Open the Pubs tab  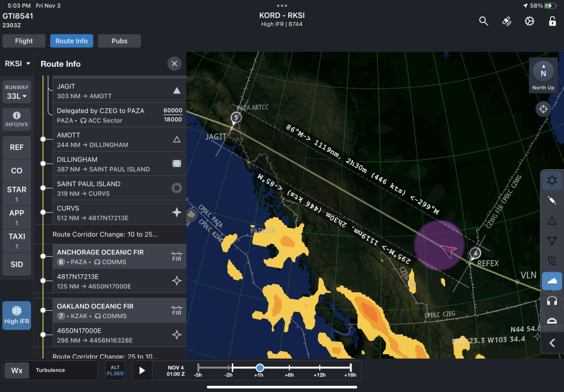(119, 41)
